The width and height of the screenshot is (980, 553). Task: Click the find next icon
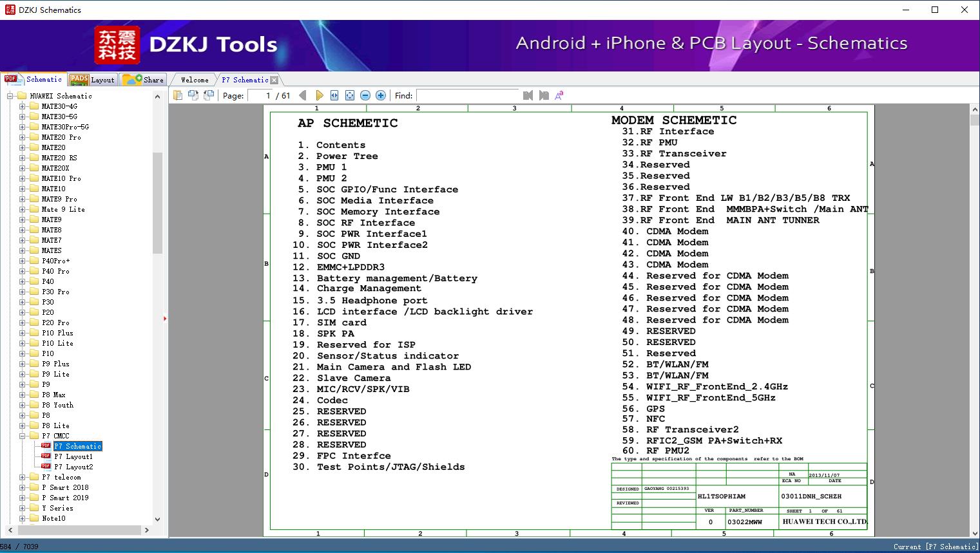click(544, 95)
